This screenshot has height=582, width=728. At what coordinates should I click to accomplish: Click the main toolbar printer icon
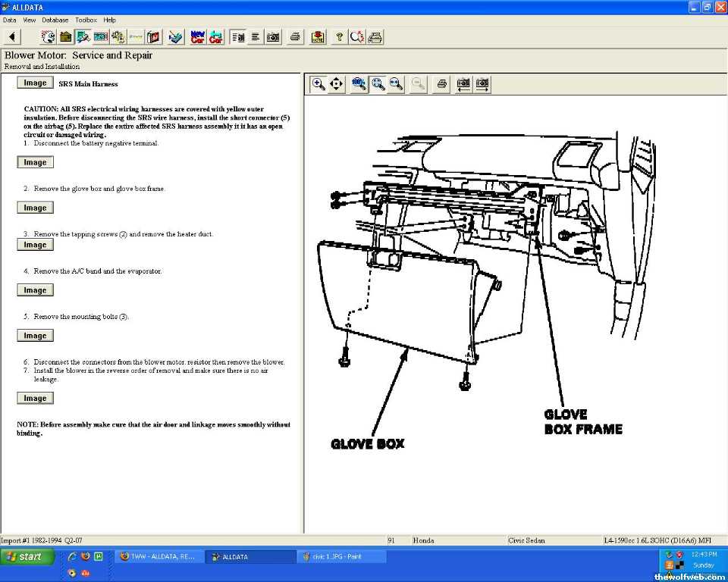tap(295, 36)
